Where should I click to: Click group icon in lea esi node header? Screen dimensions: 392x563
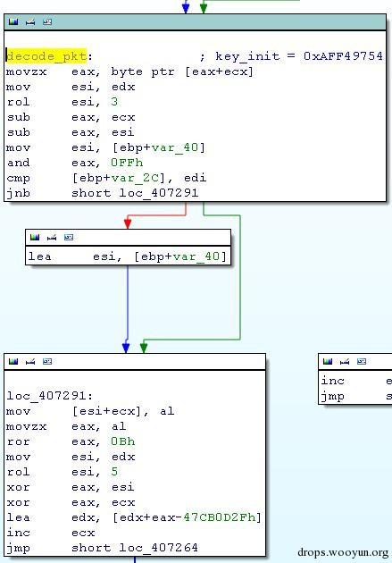pyautogui.click(x=69, y=237)
